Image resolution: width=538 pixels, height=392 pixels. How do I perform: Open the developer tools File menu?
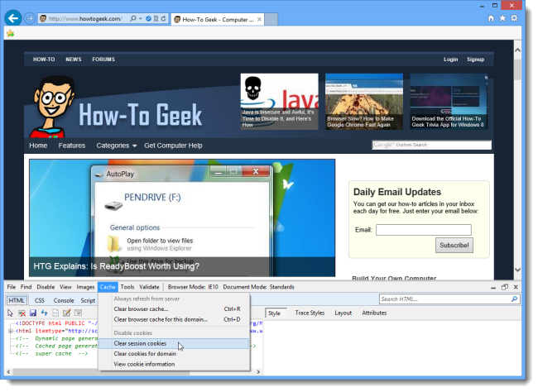tap(12, 287)
